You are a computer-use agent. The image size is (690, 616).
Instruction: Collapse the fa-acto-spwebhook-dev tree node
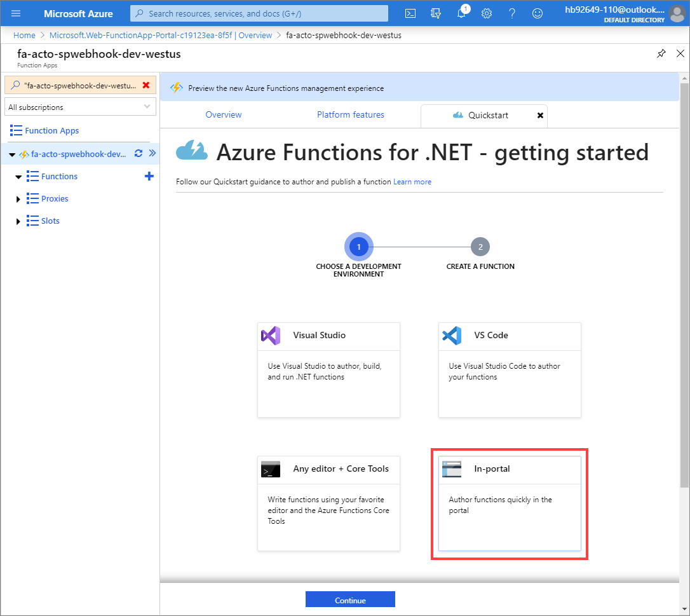12,154
